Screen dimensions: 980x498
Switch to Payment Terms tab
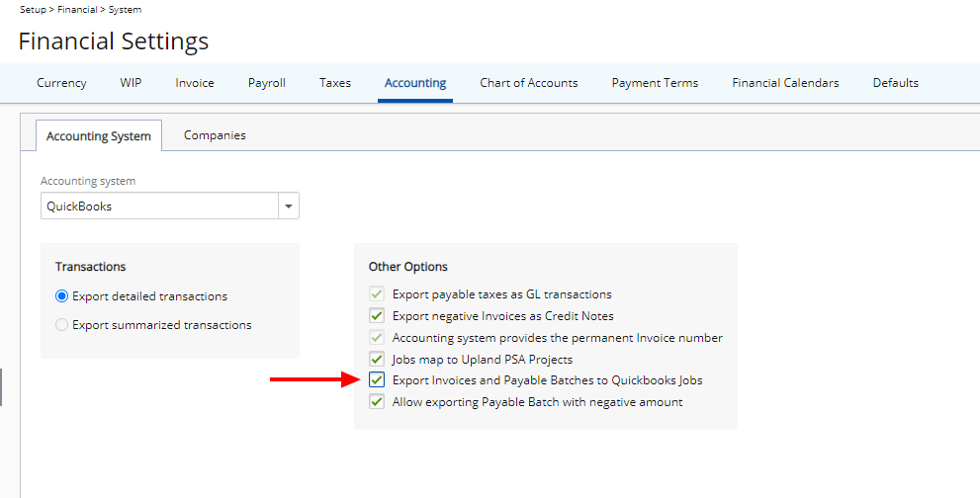655,83
